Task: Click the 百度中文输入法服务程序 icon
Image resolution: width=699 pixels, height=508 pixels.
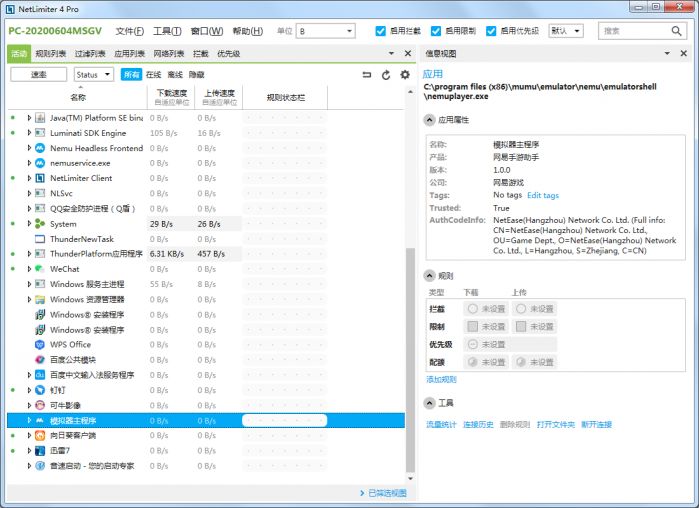Action: tap(40, 375)
